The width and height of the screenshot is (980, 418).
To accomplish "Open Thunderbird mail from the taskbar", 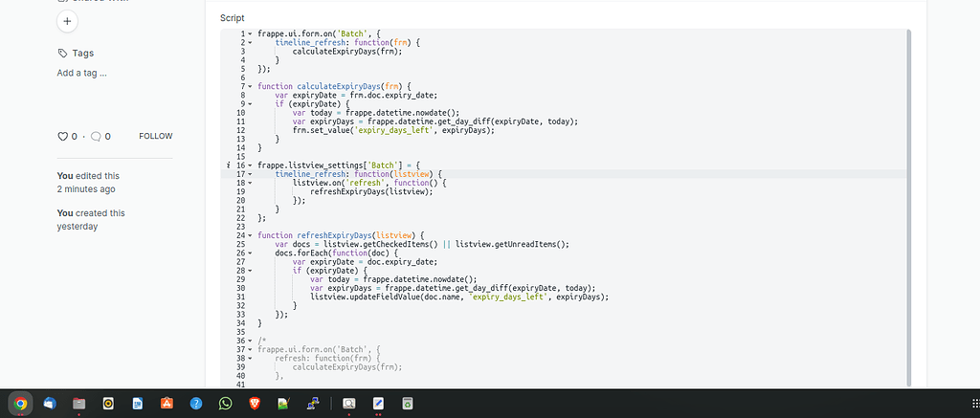I will [50, 404].
